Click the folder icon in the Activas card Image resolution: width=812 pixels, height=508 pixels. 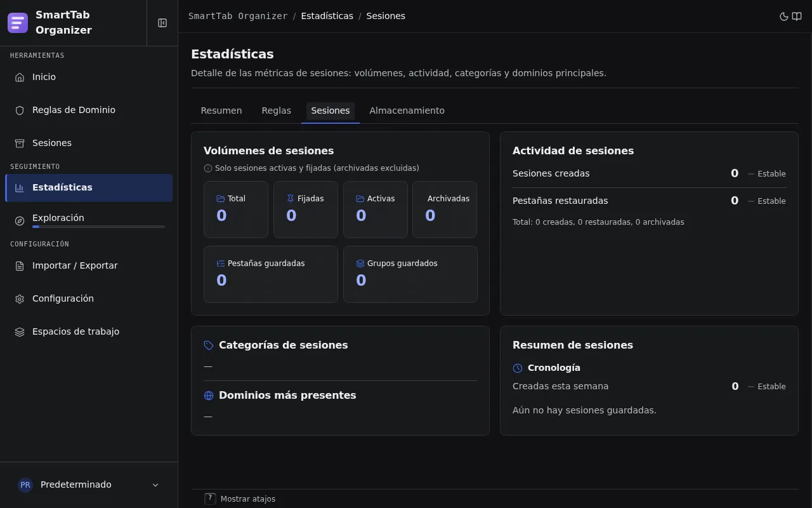[x=360, y=199]
